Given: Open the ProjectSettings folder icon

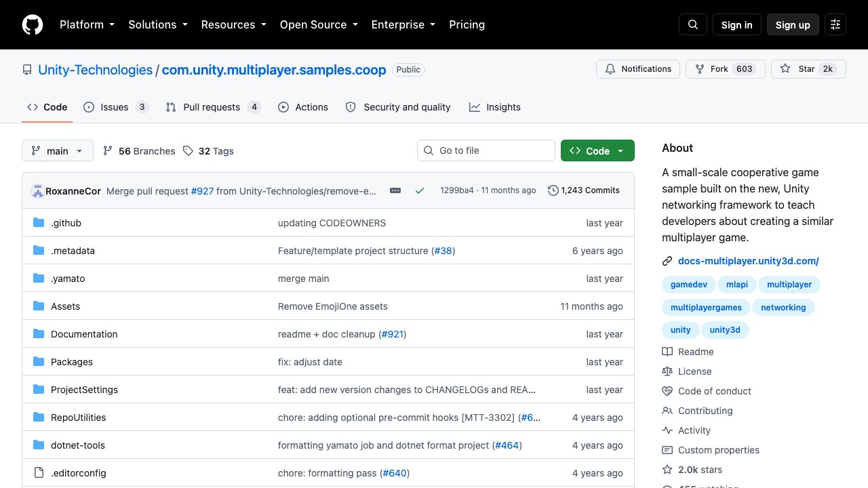Looking at the screenshot, I should point(39,390).
